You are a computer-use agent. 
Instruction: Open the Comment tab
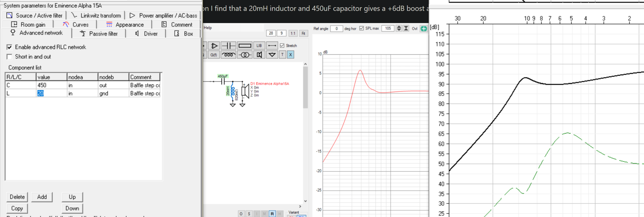pos(177,25)
